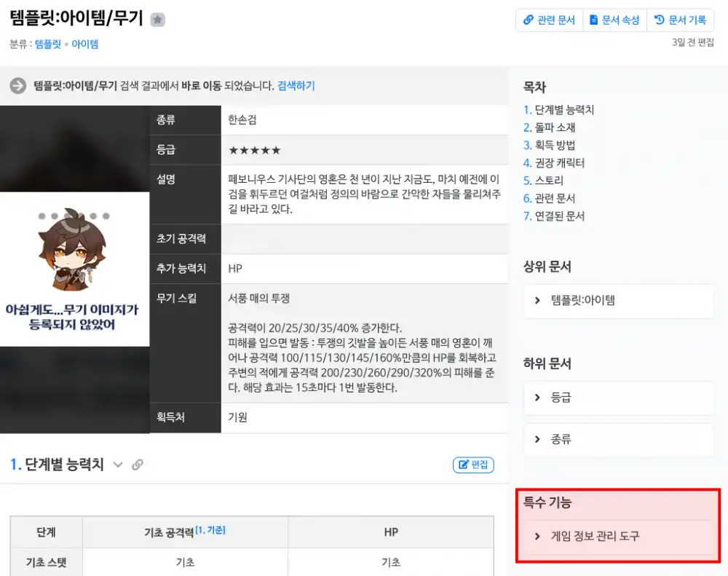View 문서 기록 document history
Screen dimensions: 728x576
click(680, 20)
